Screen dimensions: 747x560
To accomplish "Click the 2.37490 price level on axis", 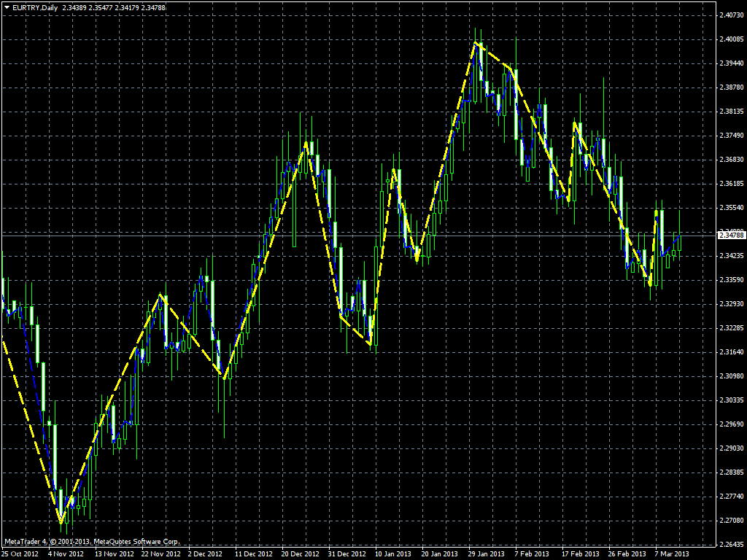I will pyautogui.click(x=731, y=136).
